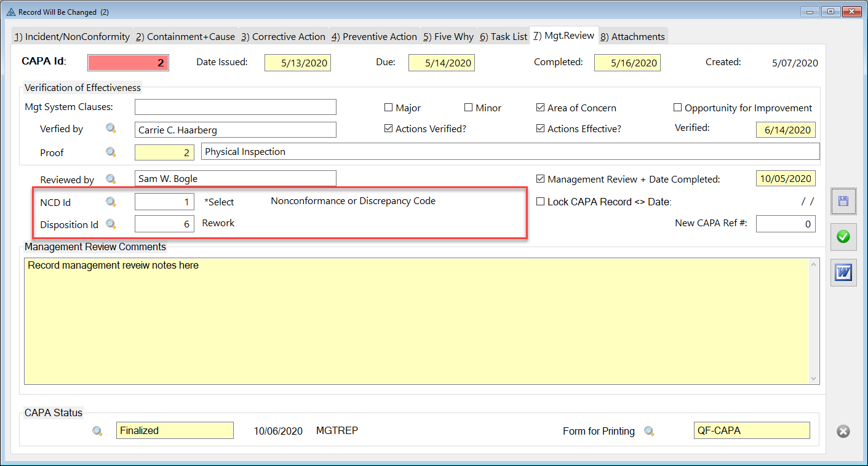868x466 pixels.
Task: Open CAPA Status lookup magnifier
Action: coord(97,431)
